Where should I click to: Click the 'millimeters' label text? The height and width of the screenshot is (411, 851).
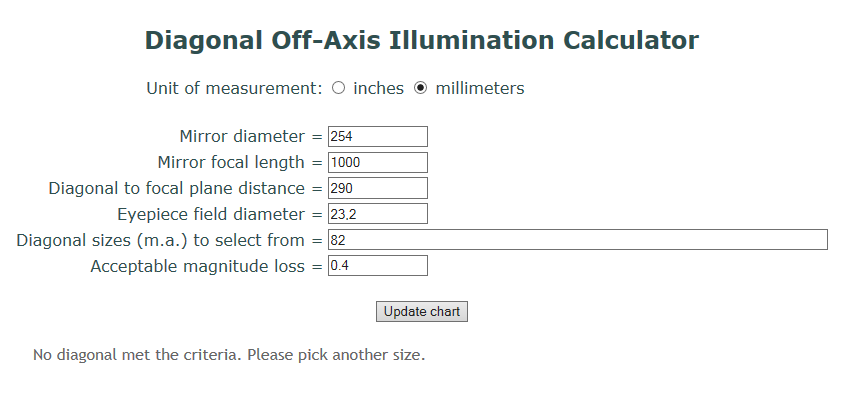[479, 88]
